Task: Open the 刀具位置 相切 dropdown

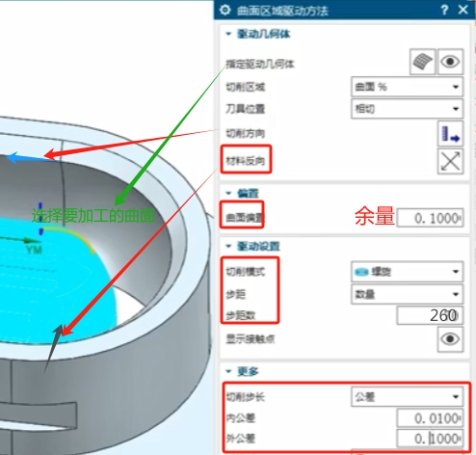Action: [x=408, y=109]
